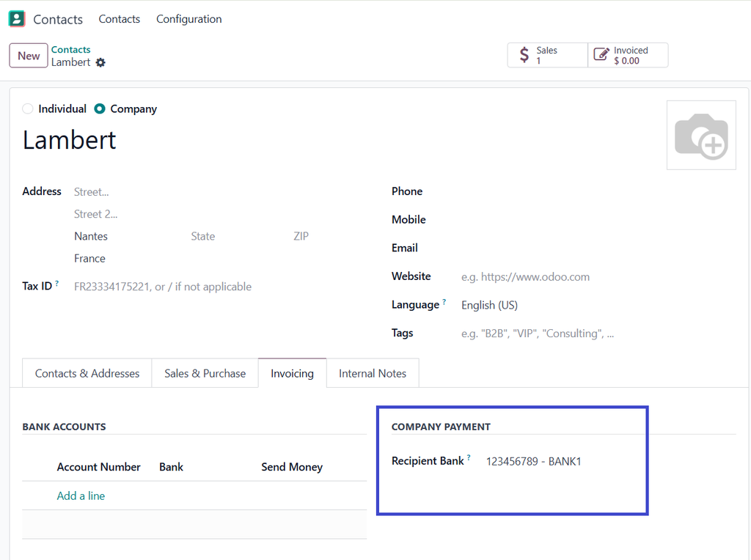Show the Recipient Bank help tooltip icon

tap(469, 457)
